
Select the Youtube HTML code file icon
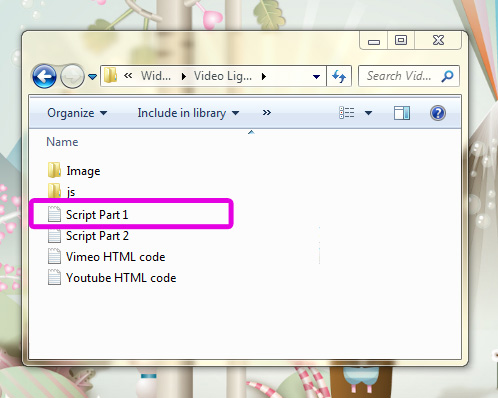54,277
